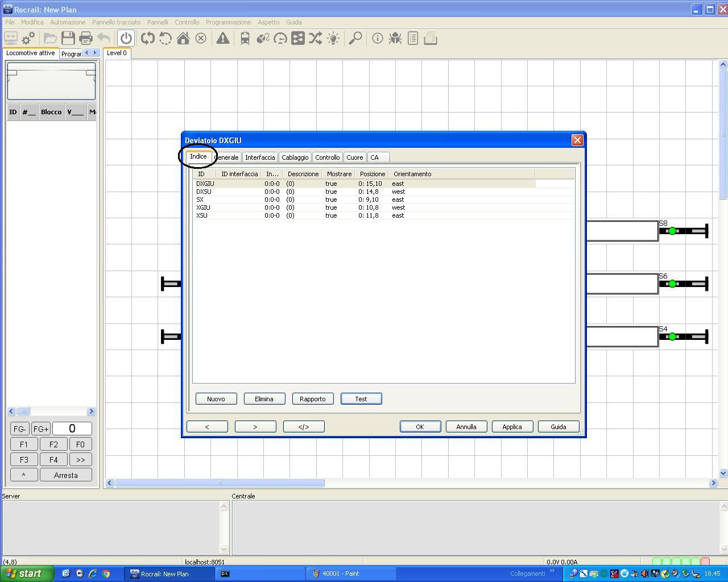Open the Modifica menu
The image size is (728, 582).
pyautogui.click(x=32, y=22)
